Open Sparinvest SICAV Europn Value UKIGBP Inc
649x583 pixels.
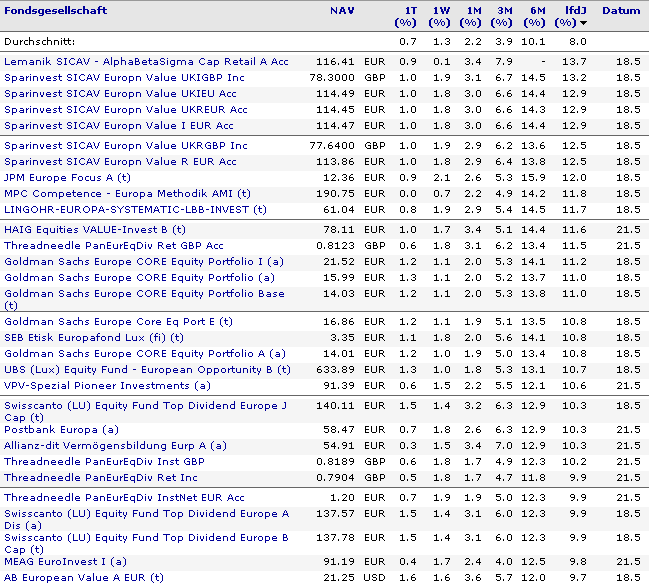124,78
